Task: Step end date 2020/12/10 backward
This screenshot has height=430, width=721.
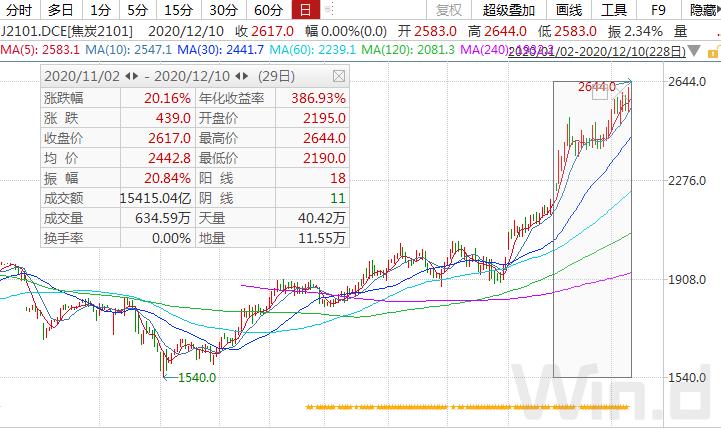Action: tap(238, 76)
